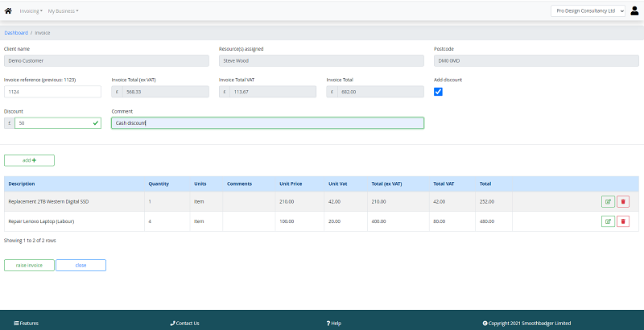
Task: Delete the Replacement 2TB Western Digital SSD row
Action: tap(623, 201)
